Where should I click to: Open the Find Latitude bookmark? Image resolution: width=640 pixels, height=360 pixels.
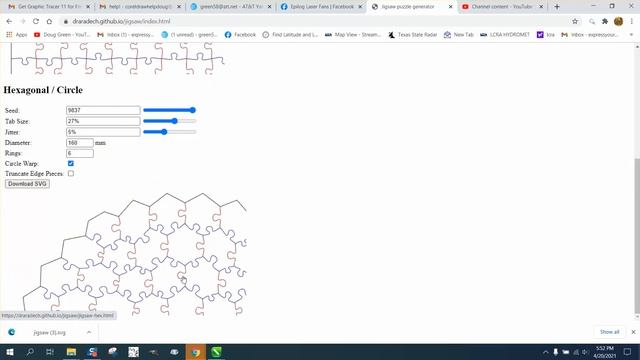tap(290, 35)
